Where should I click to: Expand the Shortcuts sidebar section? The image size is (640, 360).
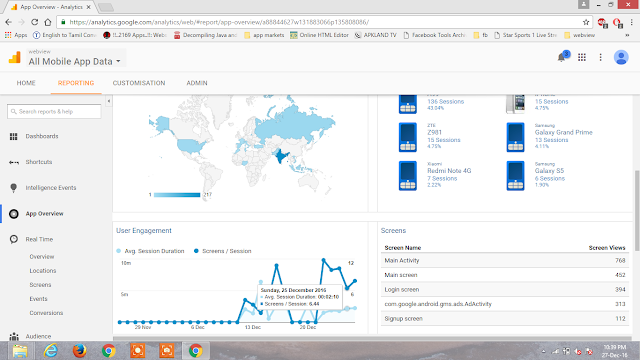coord(39,162)
